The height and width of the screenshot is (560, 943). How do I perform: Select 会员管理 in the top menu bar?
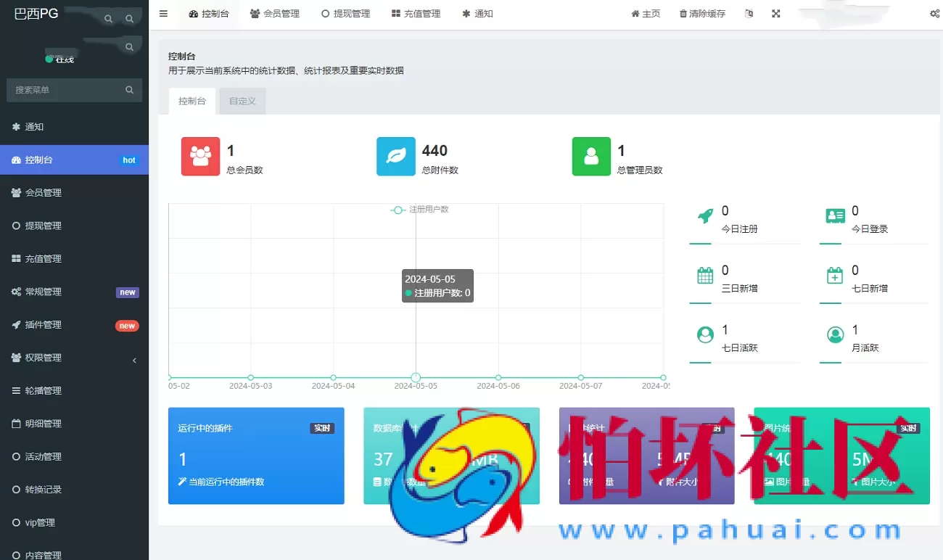[x=275, y=13]
